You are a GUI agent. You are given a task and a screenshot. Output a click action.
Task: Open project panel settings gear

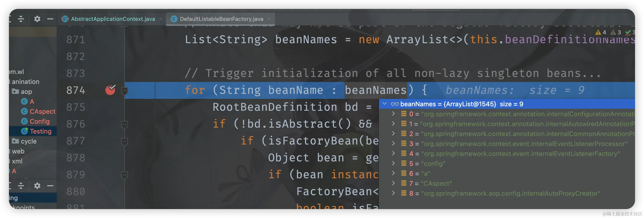[x=37, y=19]
